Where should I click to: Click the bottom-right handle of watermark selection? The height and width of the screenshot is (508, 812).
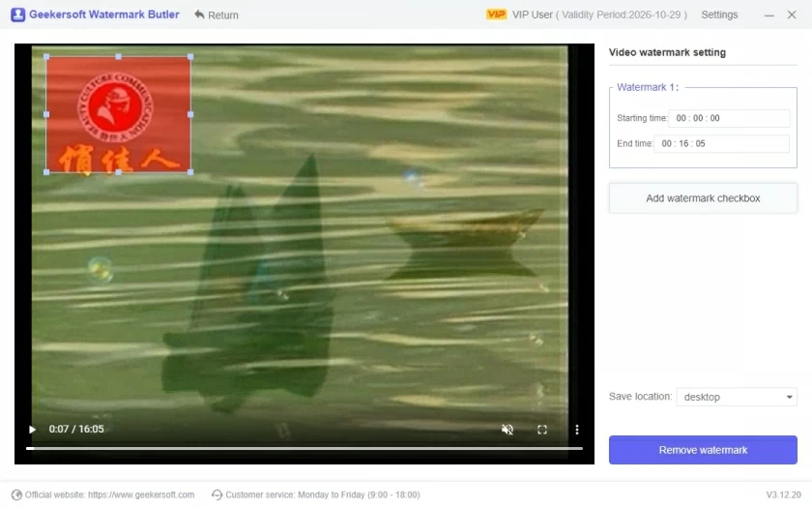coord(190,172)
